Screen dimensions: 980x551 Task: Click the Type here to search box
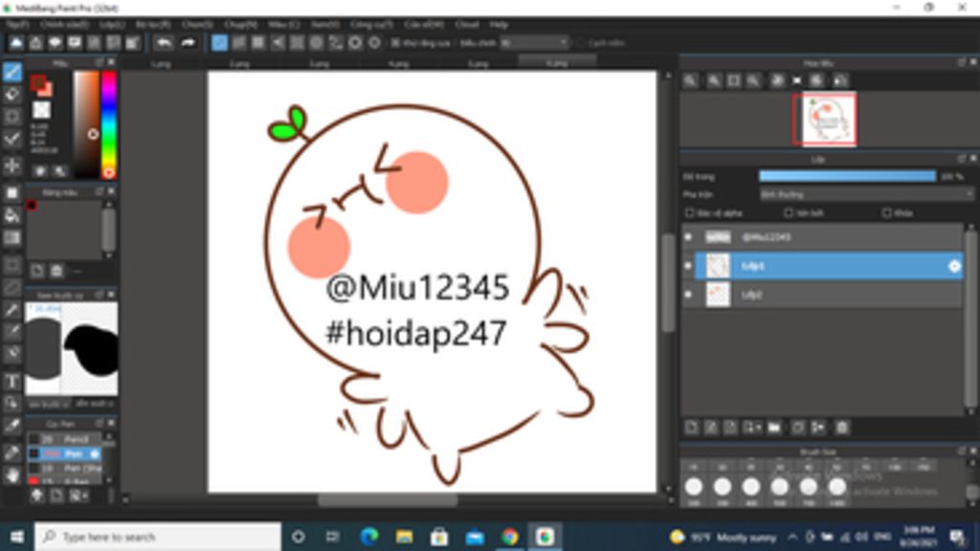(x=158, y=537)
